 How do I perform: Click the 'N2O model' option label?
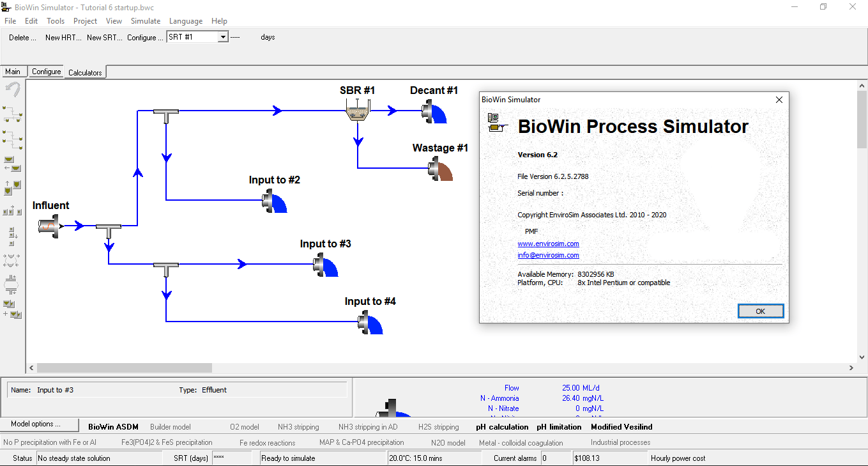click(448, 442)
